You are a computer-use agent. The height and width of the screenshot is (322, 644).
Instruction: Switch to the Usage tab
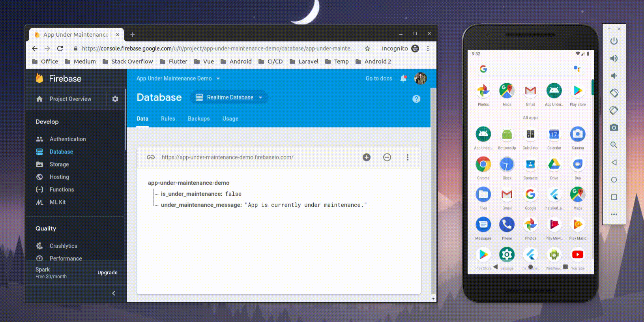coord(230,119)
